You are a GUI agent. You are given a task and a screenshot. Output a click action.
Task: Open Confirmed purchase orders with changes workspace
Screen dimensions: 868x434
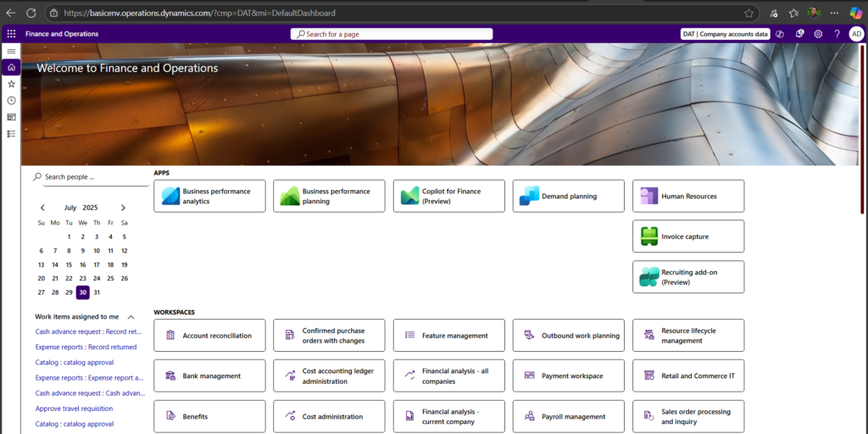(329, 336)
